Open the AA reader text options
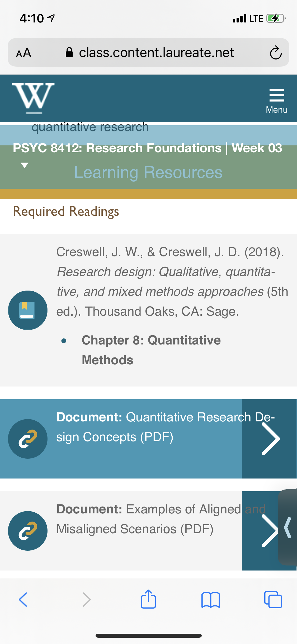 (x=24, y=53)
